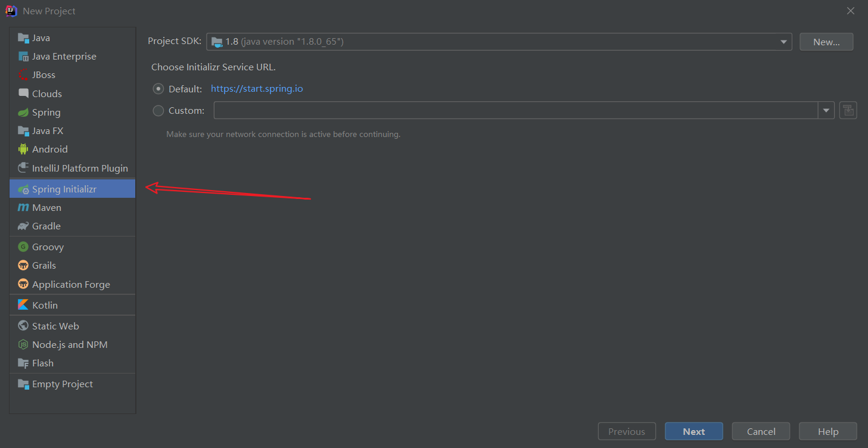
Task: Expand the Custom URL dropdown arrow
Action: pos(826,110)
